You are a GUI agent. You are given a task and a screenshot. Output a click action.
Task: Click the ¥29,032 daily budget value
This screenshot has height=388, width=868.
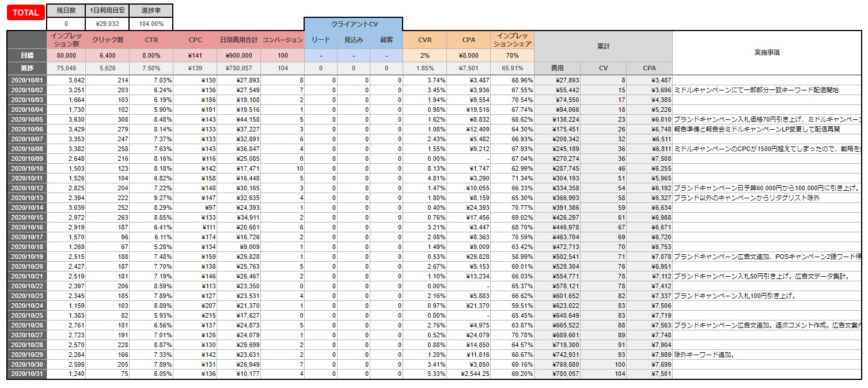point(107,24)
